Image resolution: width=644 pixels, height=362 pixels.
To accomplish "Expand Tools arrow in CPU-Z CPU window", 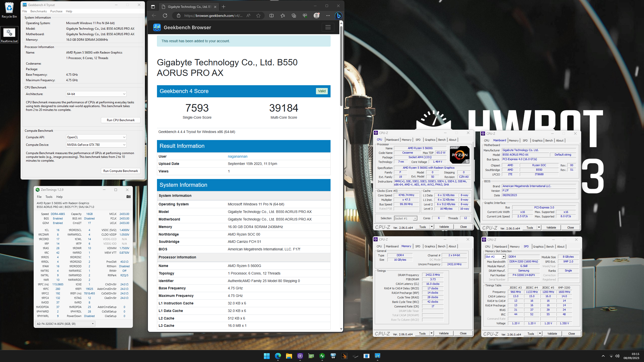I will click(431, 227).
